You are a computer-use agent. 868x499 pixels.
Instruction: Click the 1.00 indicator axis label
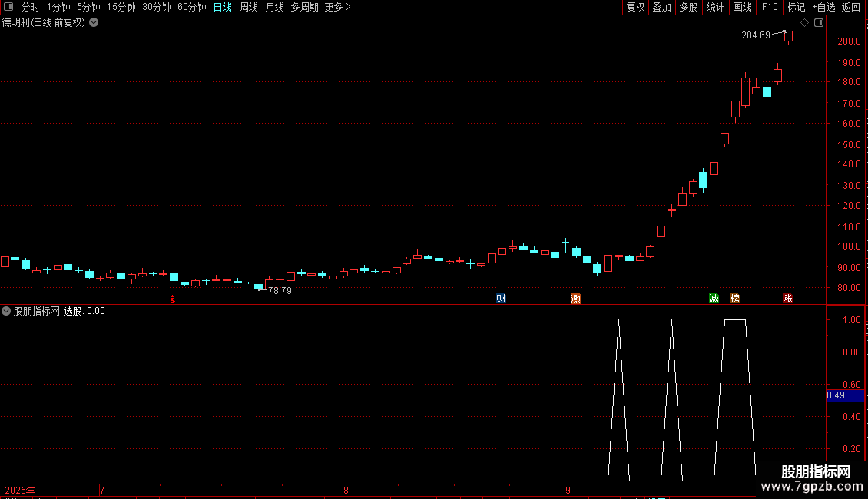click(851, 320)
